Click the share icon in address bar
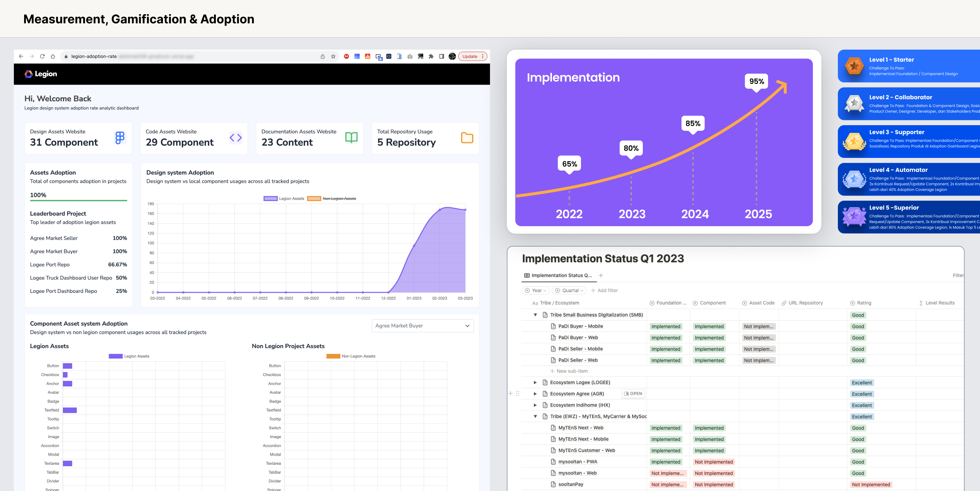Image resolution: width=980 pixels, height=491 pixels. 323,56
